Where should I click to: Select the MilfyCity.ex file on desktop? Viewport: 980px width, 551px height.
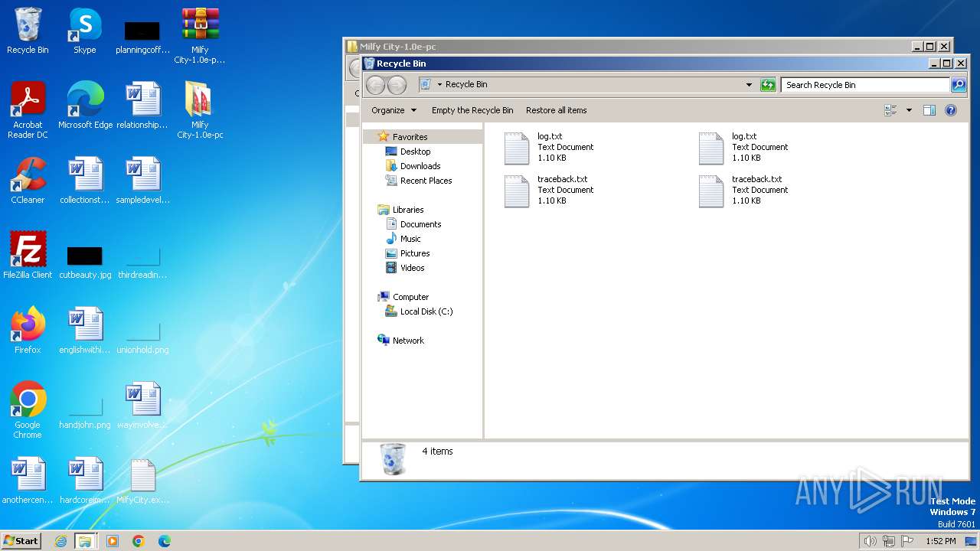coord(142,481)
